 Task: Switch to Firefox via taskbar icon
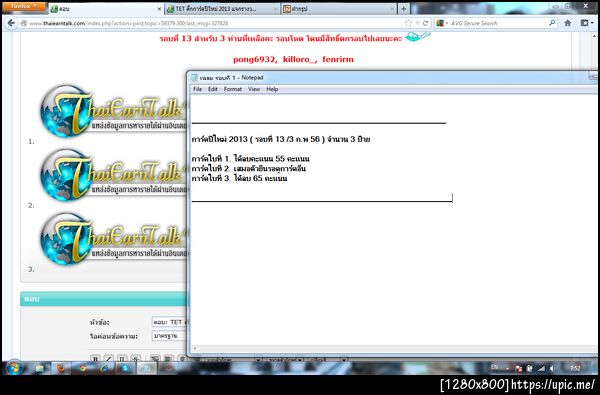pos(61,368)
